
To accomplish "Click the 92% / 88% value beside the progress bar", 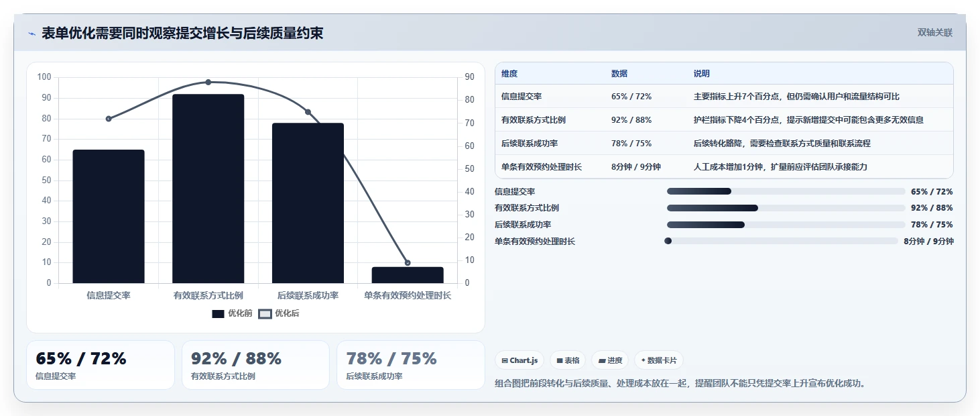I will pyautogui.click(x=932, y=208).
